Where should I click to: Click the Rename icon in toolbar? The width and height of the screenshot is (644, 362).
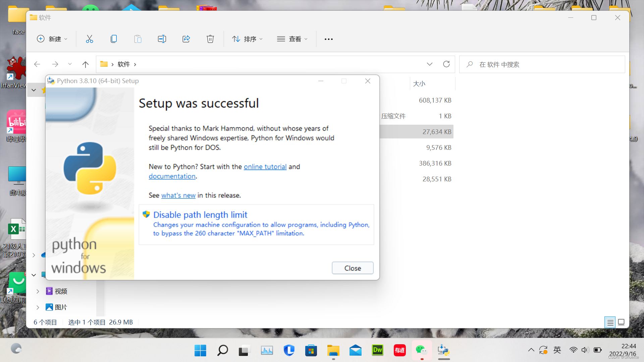coord(162,39)
